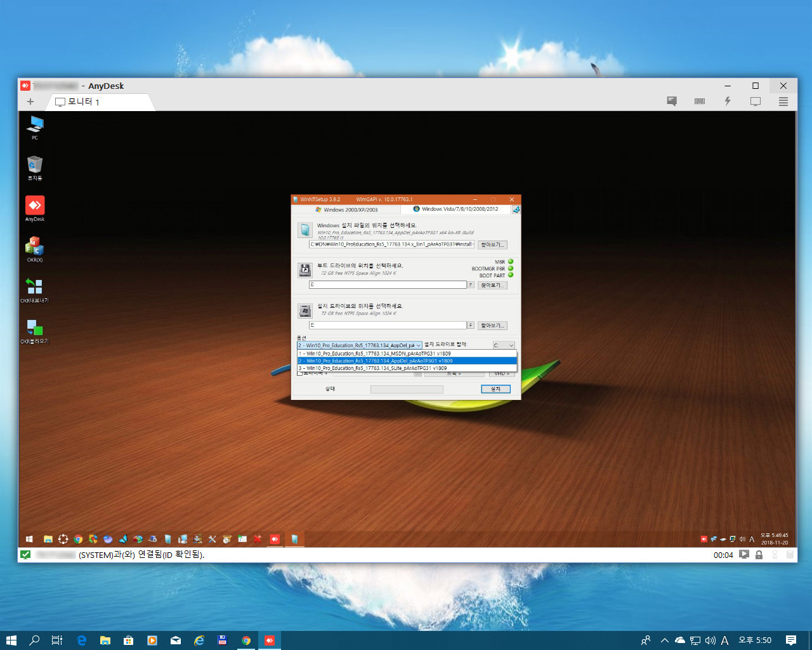812x650 pixels.
Task: Click the 설치 install button
Action: pyautogui.click(x=495, y=389)
